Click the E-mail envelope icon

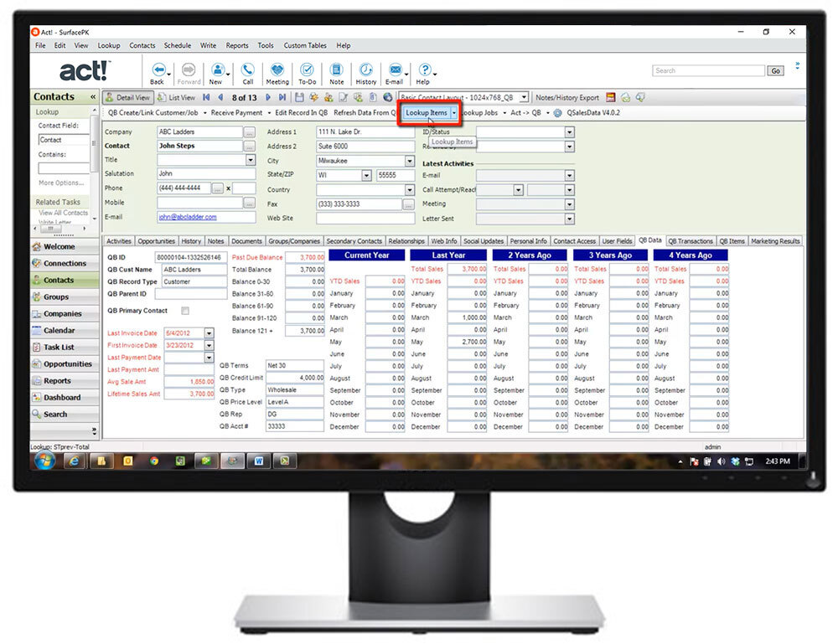pyautogui.click(x=395, y=70)
